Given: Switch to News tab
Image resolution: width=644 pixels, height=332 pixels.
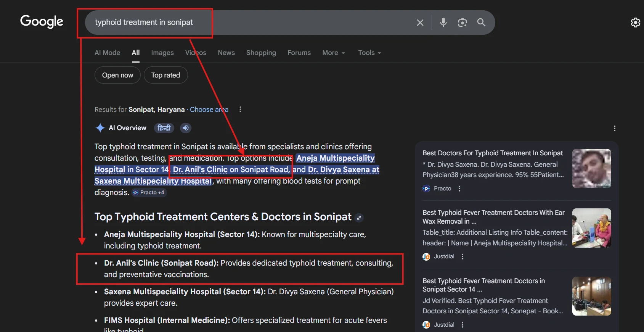Looking at the screenshot, I should coord(226,53).
